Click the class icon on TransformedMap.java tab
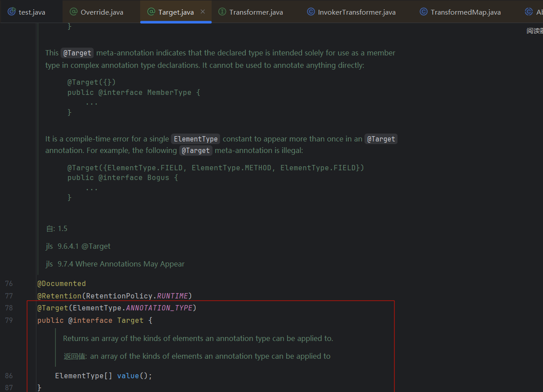543x392 pixels. pos(424,12)
